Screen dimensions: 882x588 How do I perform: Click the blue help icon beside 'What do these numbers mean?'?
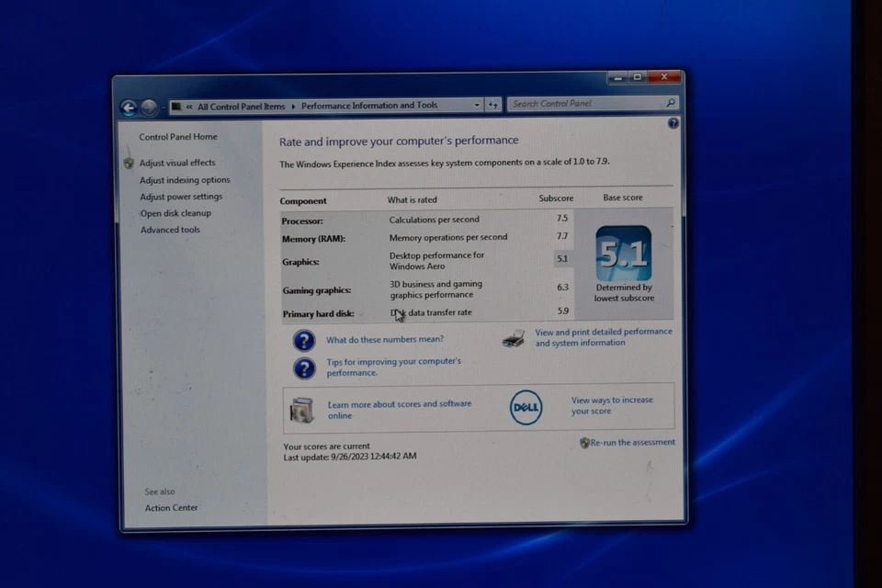303,340
